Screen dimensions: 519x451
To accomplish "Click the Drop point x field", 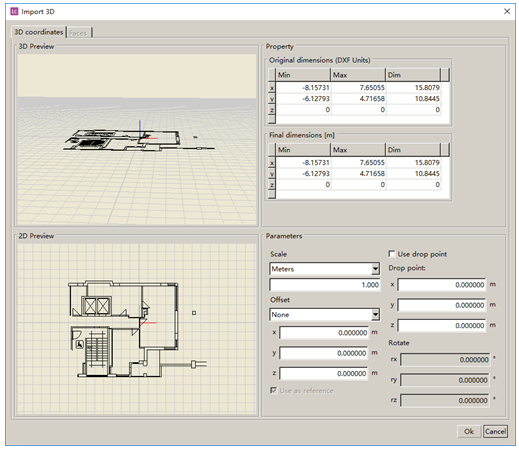I will click(x=442, y=285).
